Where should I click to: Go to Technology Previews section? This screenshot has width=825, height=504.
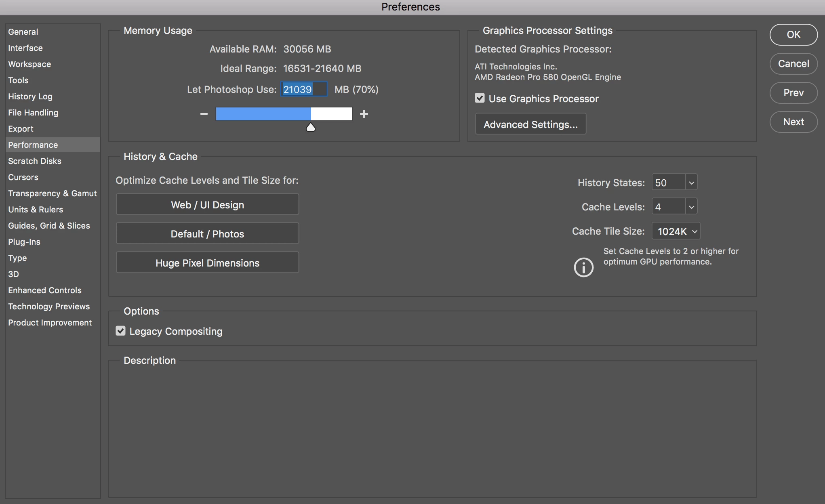(49, 306)
